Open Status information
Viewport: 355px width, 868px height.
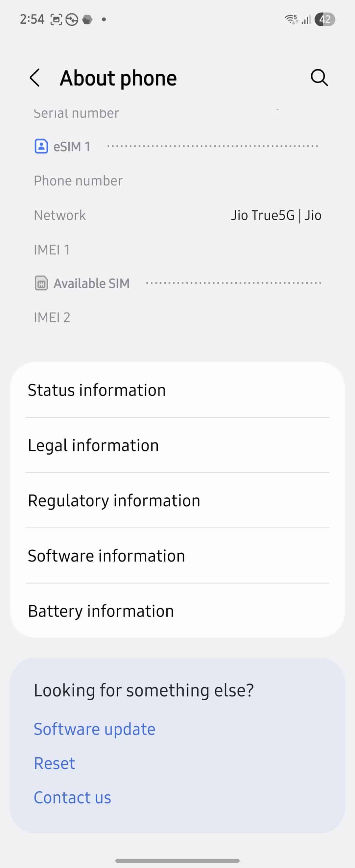point(177,390)
